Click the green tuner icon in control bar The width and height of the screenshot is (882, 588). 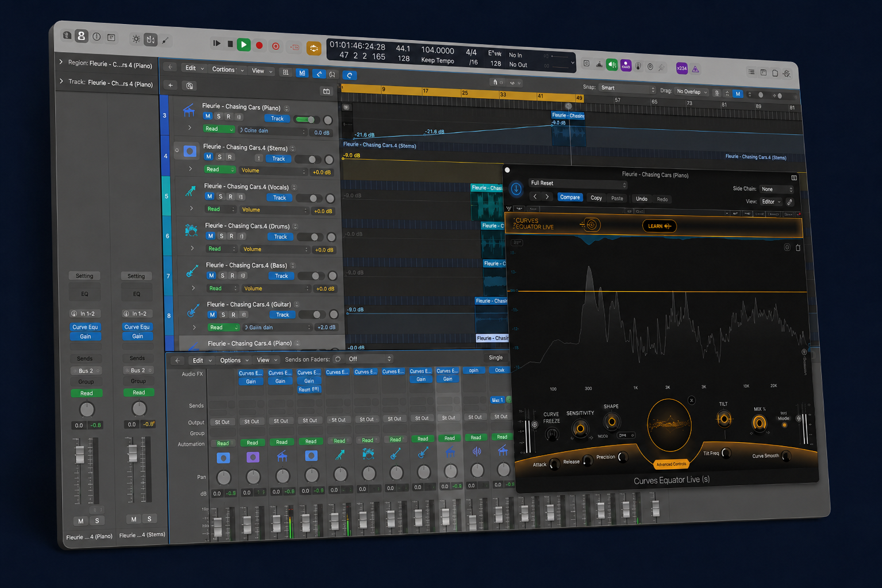pos(613,65)
